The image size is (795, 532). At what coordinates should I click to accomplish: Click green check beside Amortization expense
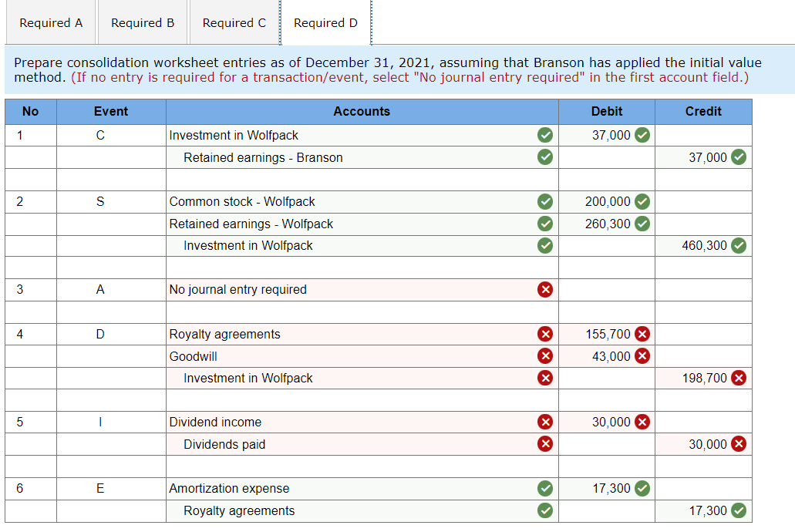545,488
